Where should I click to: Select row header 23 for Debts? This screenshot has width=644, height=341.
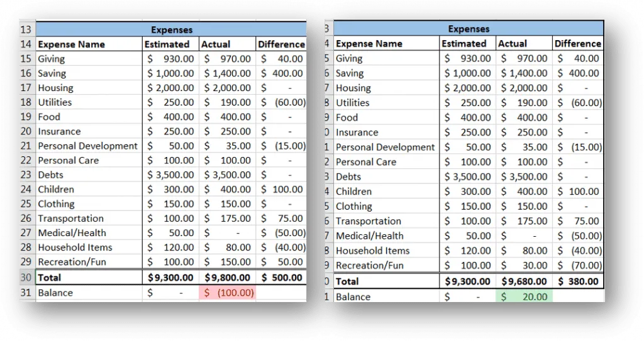click(x=27, y=175)
